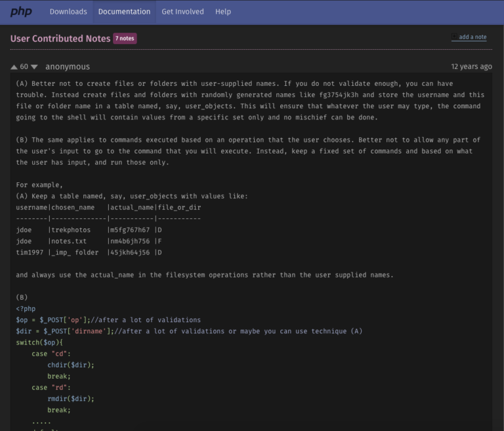Click the chdir($dir) line in the code
Screen dimensions: 504x431
click(x=70, y=365)
